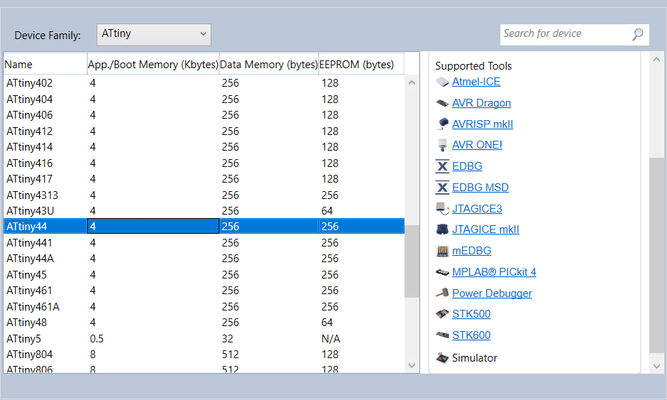Open the Power Debugger link
The width and height of the screenshot is (667, 400).
492,293
